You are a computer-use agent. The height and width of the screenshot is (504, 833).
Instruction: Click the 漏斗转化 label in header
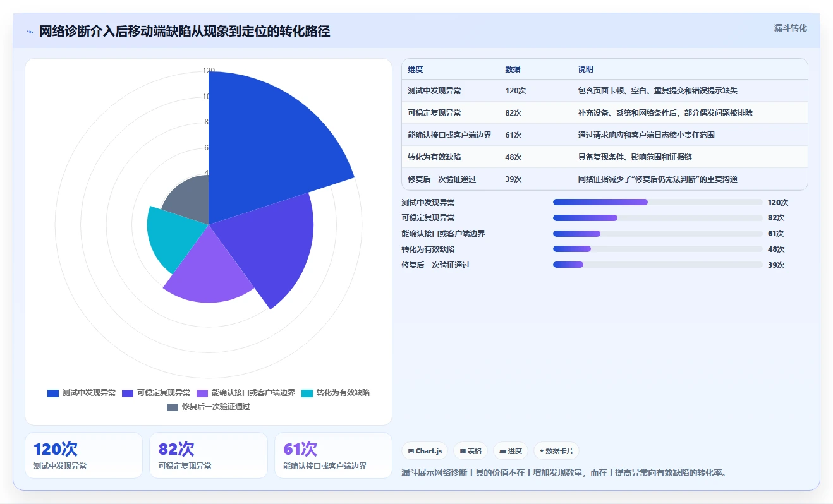(790, 28)
